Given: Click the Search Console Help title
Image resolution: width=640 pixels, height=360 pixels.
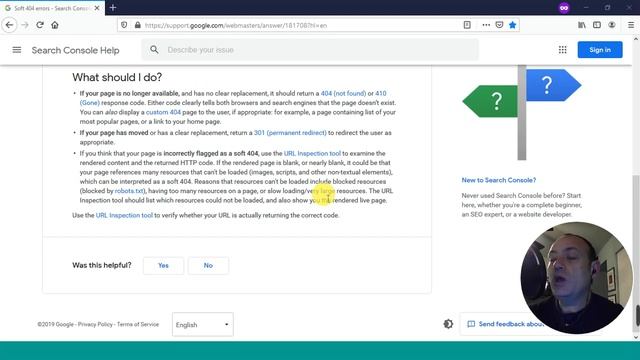Looking at the screenshot, I should tap(76, 50).
